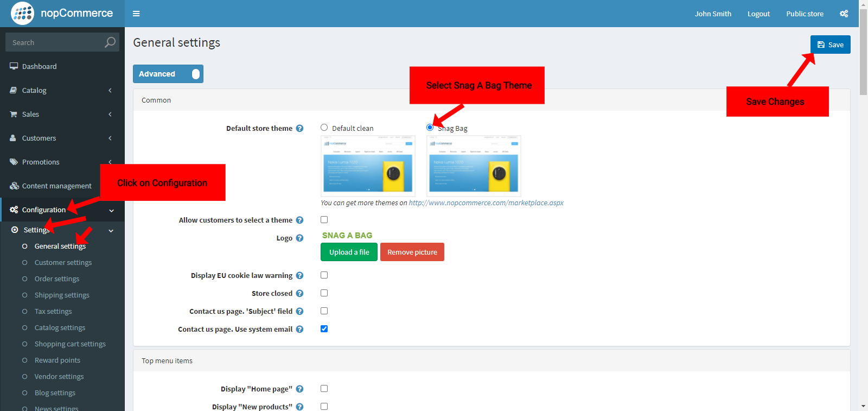Open Tax settings in sidebar
Image resolution: width=868 pixels, height=411 pixels.
tap(53, 311)
